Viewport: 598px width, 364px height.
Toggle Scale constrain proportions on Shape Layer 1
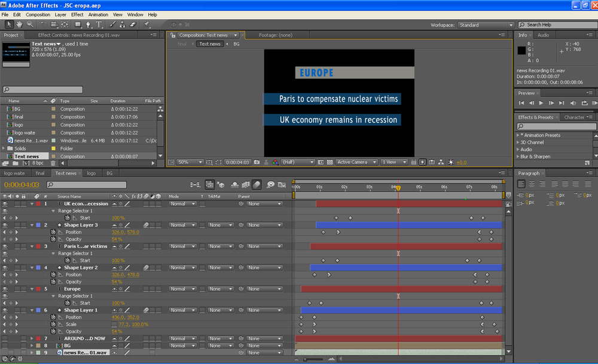tap(114, 325)
